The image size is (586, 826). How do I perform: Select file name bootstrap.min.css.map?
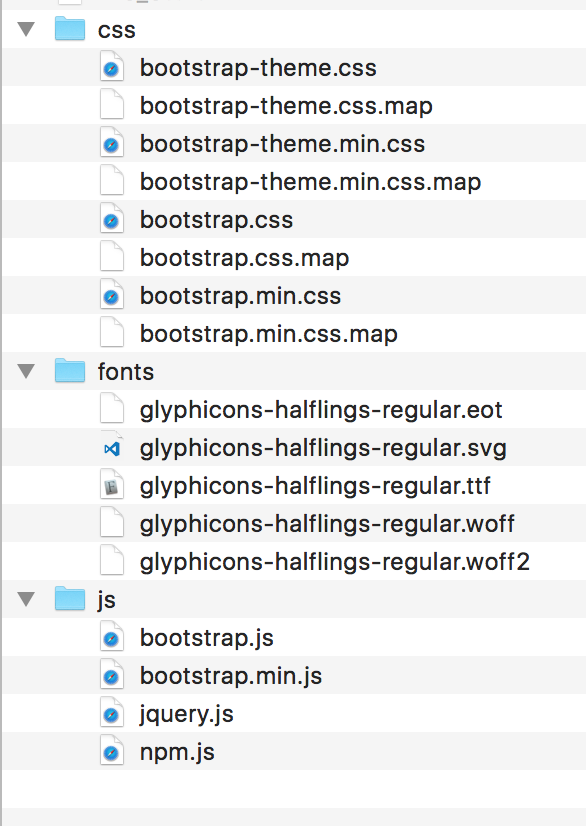pos(269,334)
